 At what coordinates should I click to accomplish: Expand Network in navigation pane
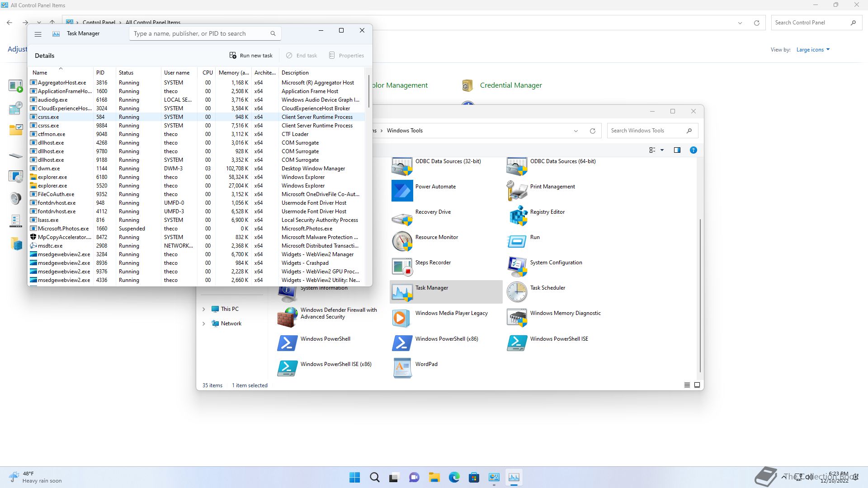click(x=203, y=324)
